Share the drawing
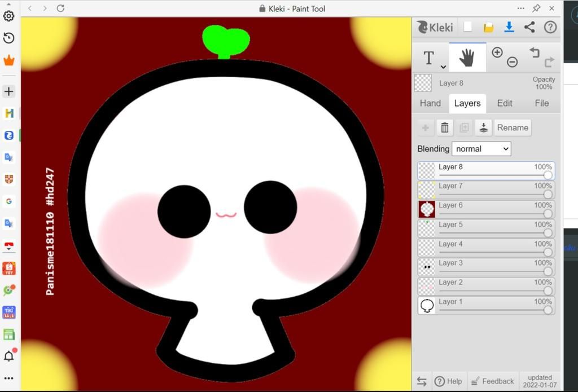 tap(529, 27)
